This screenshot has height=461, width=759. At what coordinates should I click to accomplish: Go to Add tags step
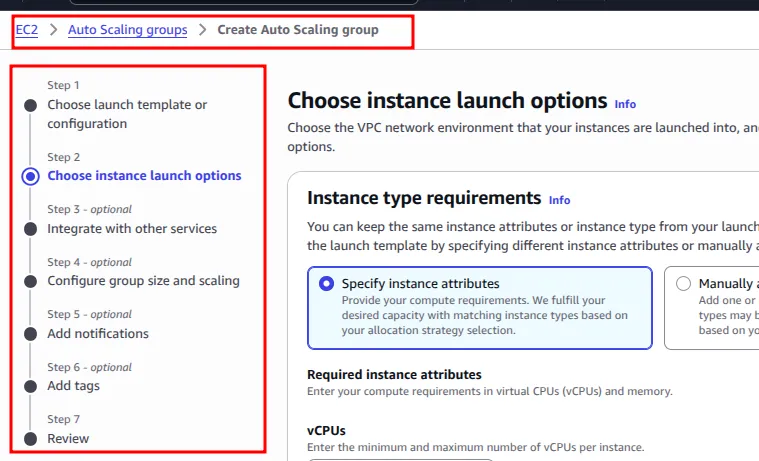73,386
